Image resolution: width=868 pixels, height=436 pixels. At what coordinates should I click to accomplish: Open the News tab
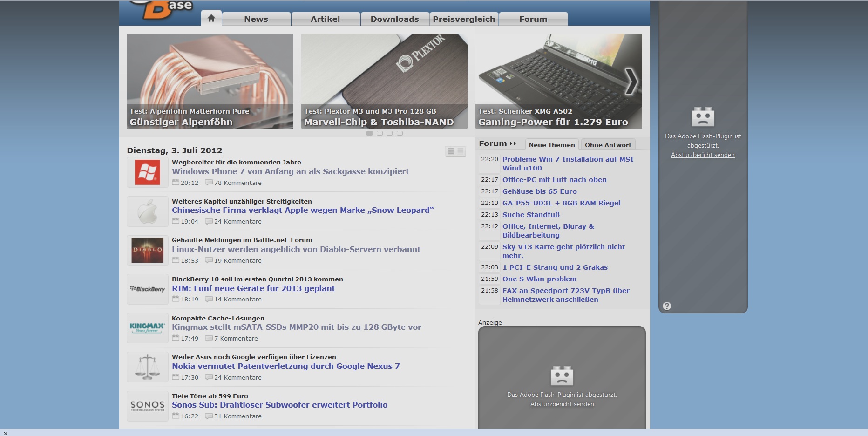tap(256, 19)
